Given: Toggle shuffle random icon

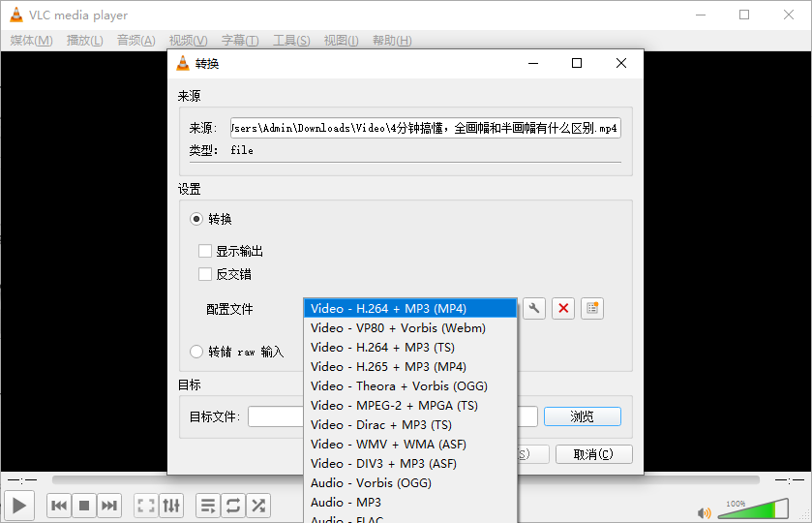Looking at the screenshot, I should (257, 506).
